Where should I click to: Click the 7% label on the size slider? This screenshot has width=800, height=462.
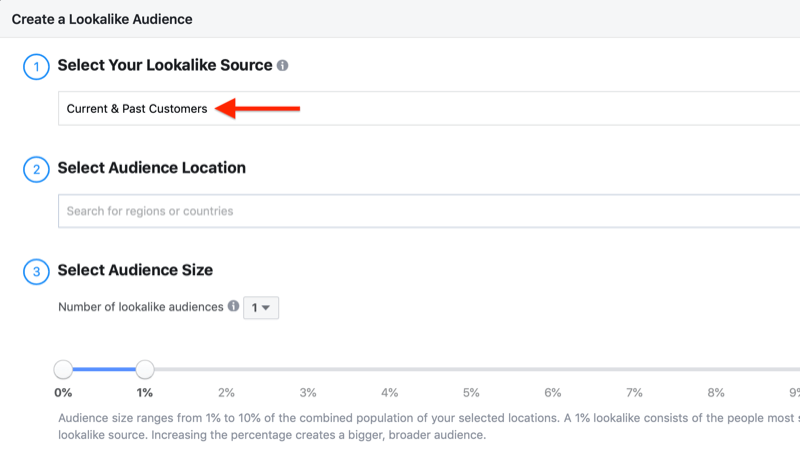[634, 393]
